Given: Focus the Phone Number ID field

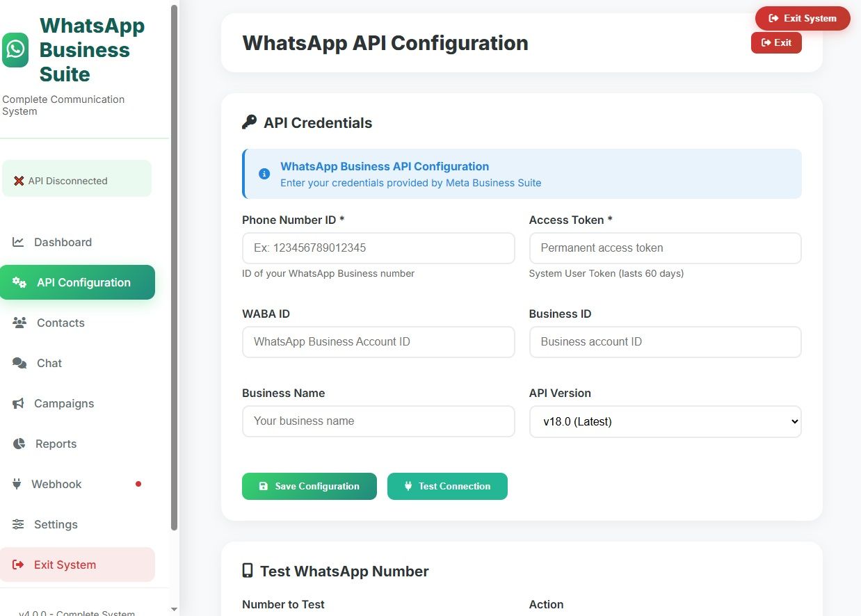Looking at the screenshot, I should 378,248.
